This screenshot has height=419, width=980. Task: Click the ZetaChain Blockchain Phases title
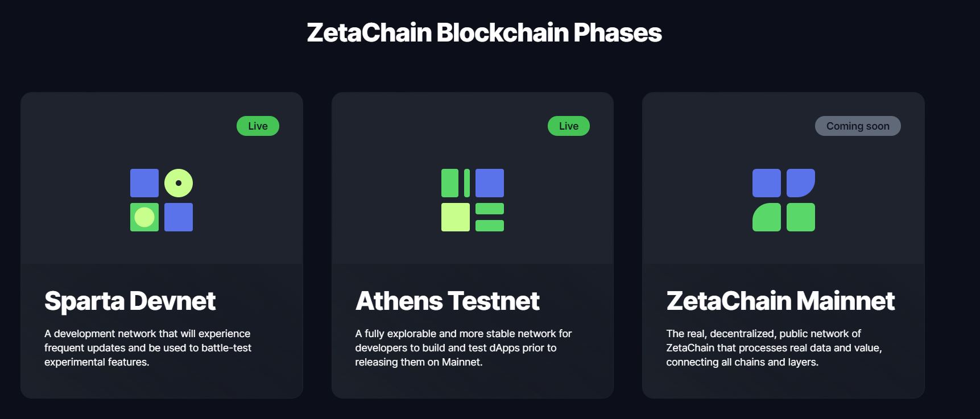pyautogui.click(x=484, y=33)
